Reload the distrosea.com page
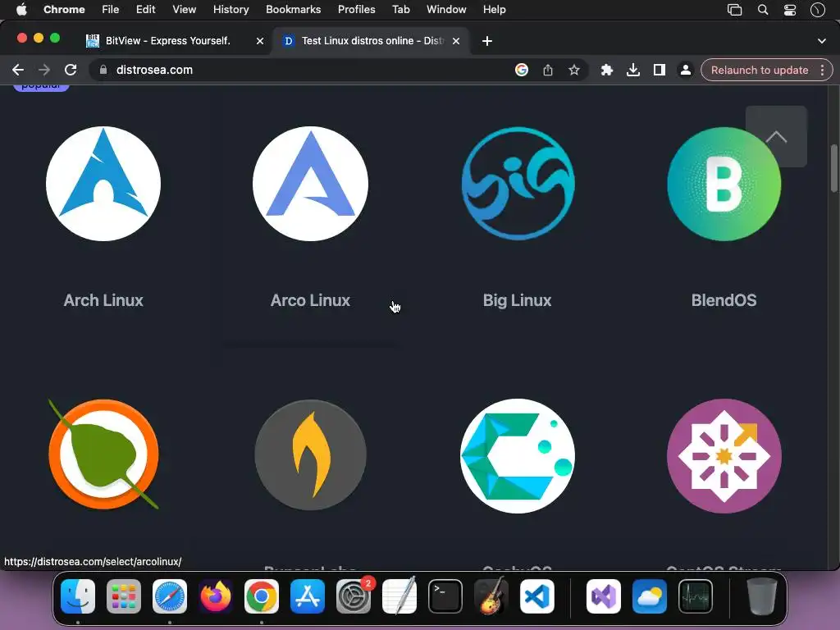This screenshot has width=840, height=630. [71, 70]
